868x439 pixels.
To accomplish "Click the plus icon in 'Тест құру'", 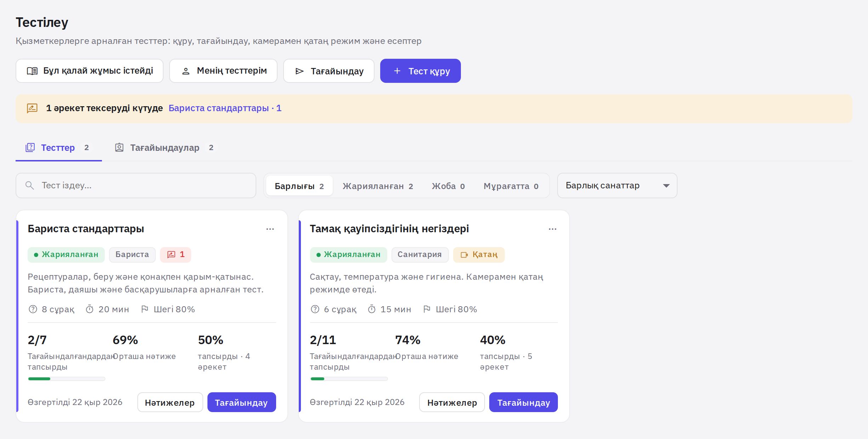I will point(397,71).
